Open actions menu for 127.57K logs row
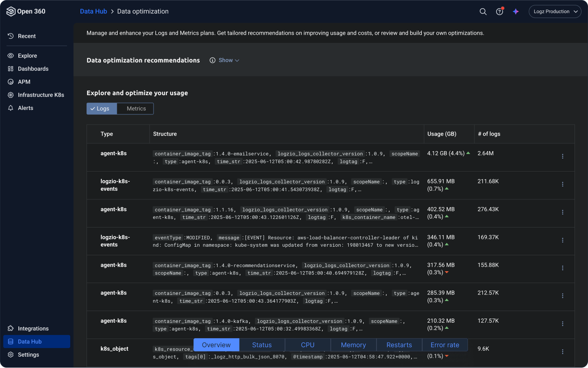588x368 pixels. click(563, 324)
